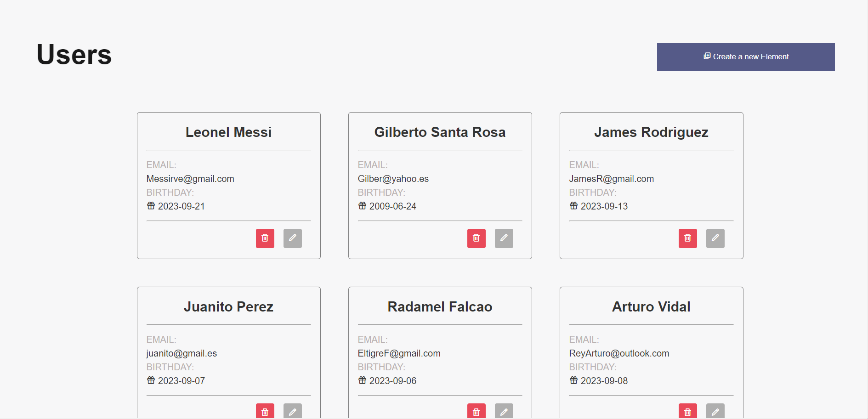The image size is (868, 419).
Task: Click the Radamel Falcao card title
Action: (440, 307)
